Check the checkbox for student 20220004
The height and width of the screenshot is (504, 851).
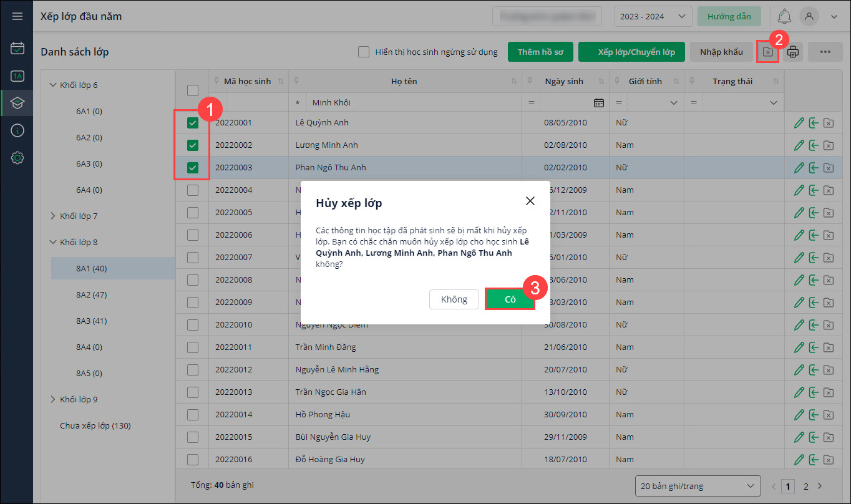193,190
